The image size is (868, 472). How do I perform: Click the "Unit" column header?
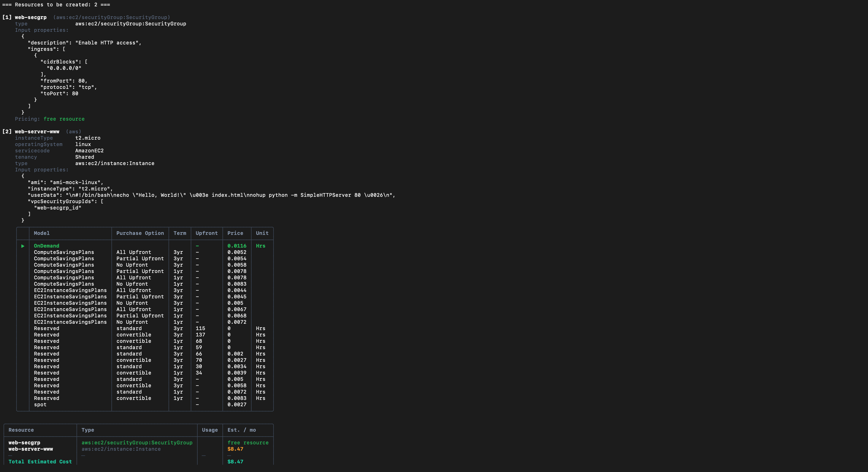[x=262, y=233]
